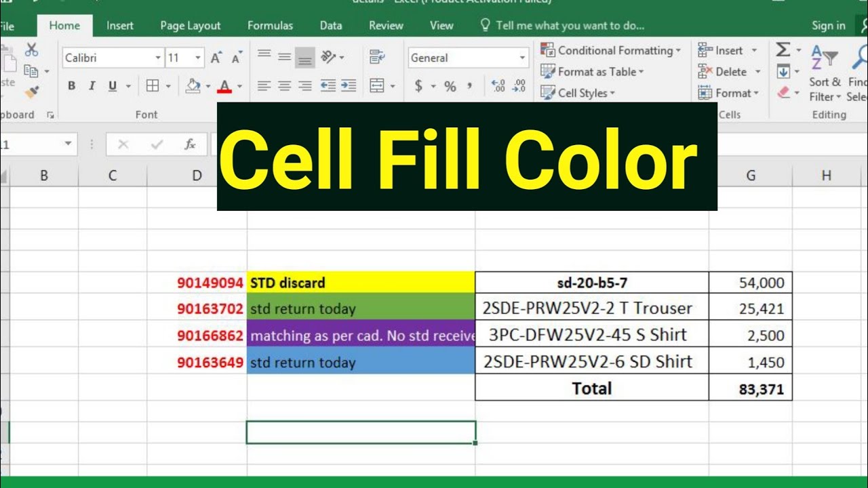The image size is (868, 488).
Task: Click the Increase Indent icon
Action: [349, 86]
